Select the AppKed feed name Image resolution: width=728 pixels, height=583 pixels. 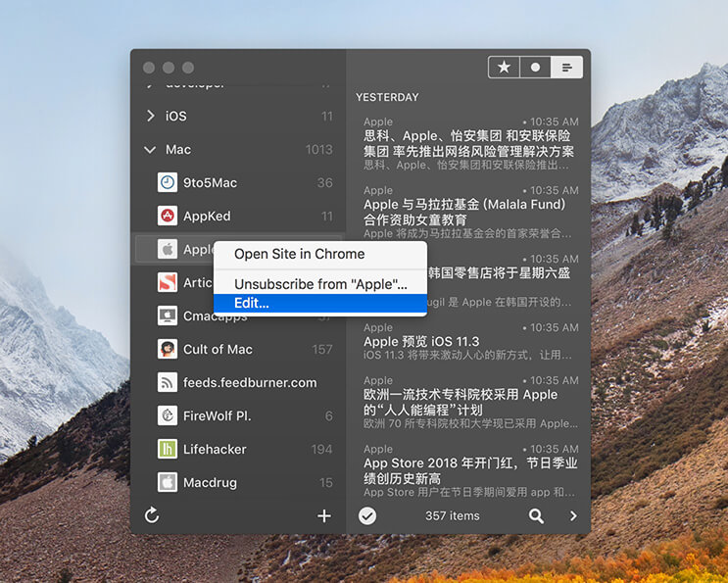pyautogui.click(x=207, y=217)
